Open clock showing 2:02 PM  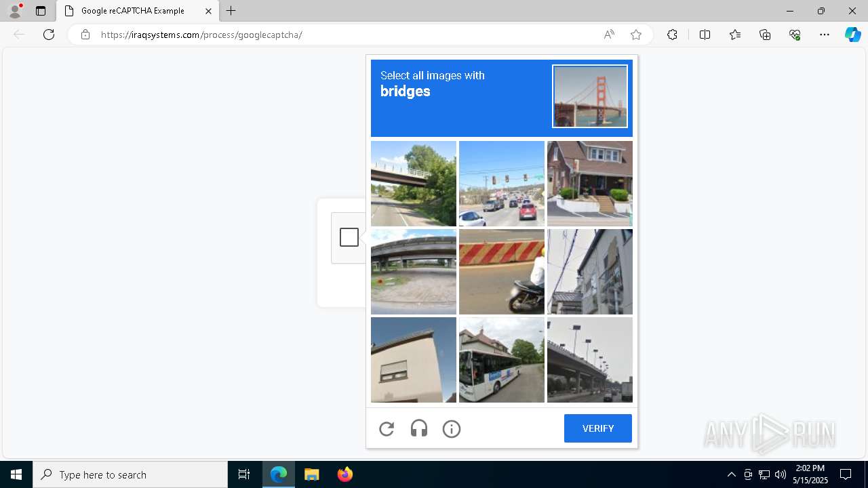click(x=810, y=474)
